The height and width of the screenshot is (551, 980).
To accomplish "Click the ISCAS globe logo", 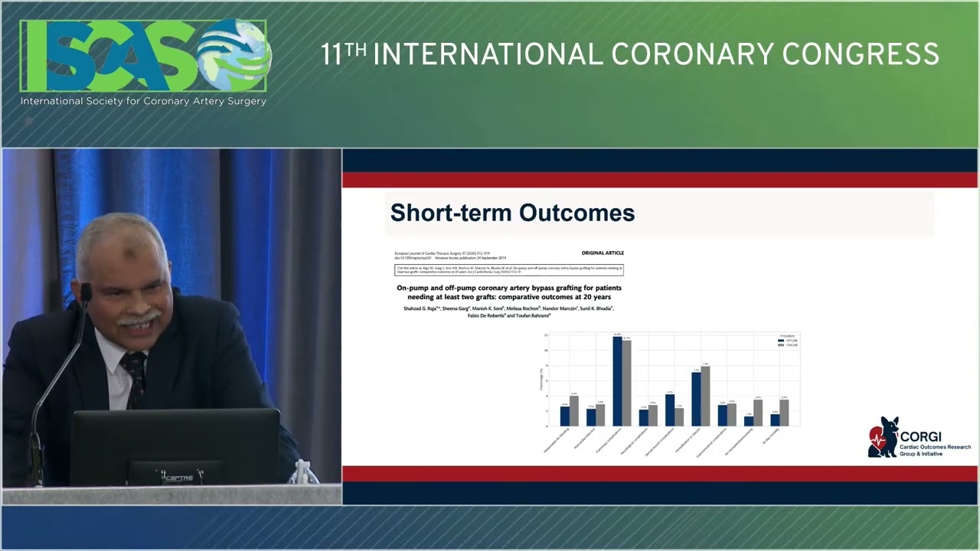I will click(x=234, y=55).
